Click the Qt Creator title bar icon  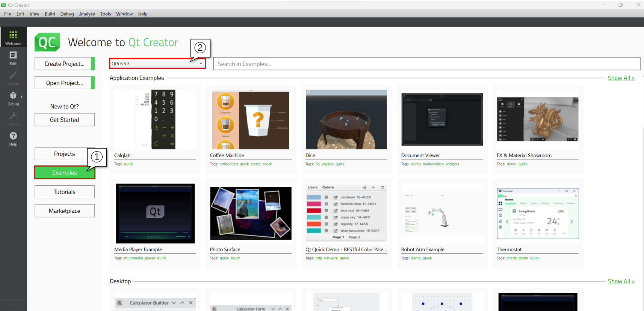tap(4, 5)
